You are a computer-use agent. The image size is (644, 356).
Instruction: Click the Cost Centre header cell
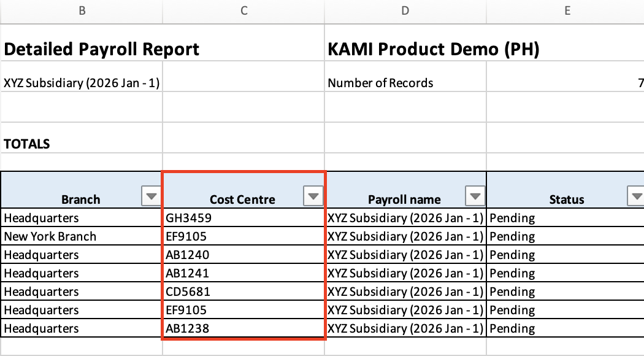(243, 190)
